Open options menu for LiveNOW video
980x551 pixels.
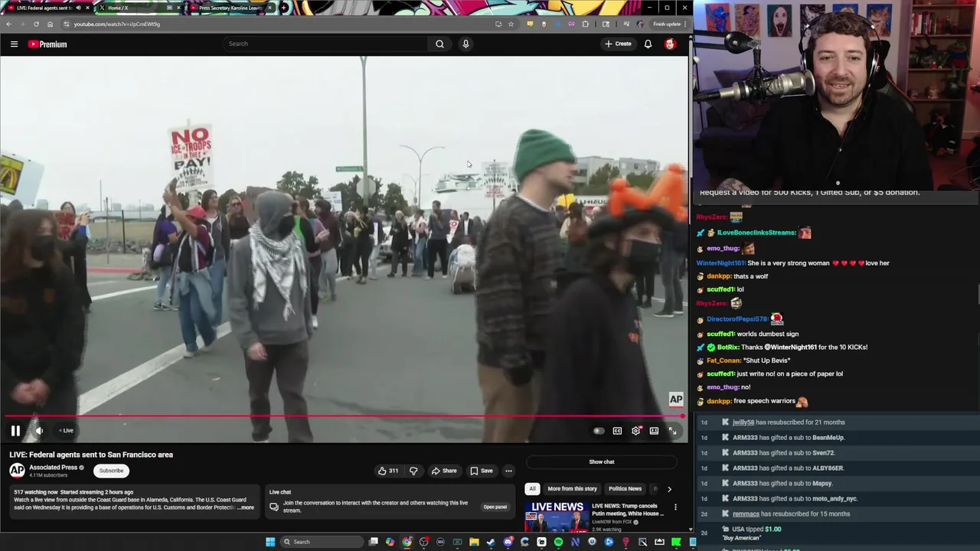(675, 507)
